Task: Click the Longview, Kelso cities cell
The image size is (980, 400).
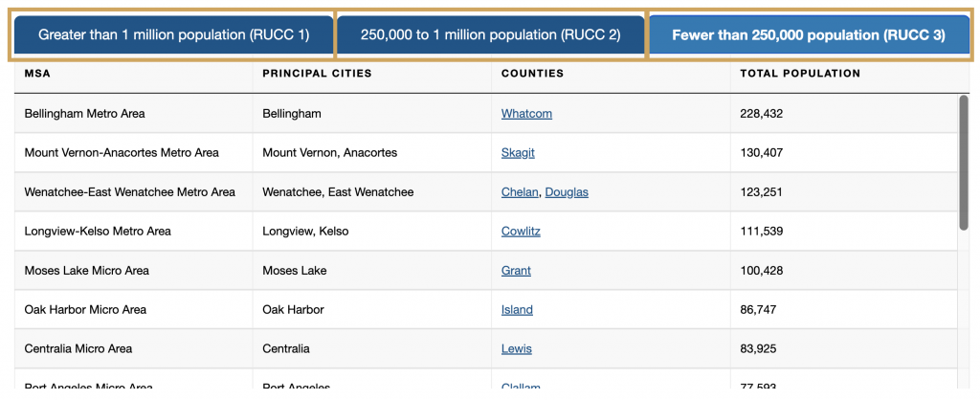Action: coord(372,232)
